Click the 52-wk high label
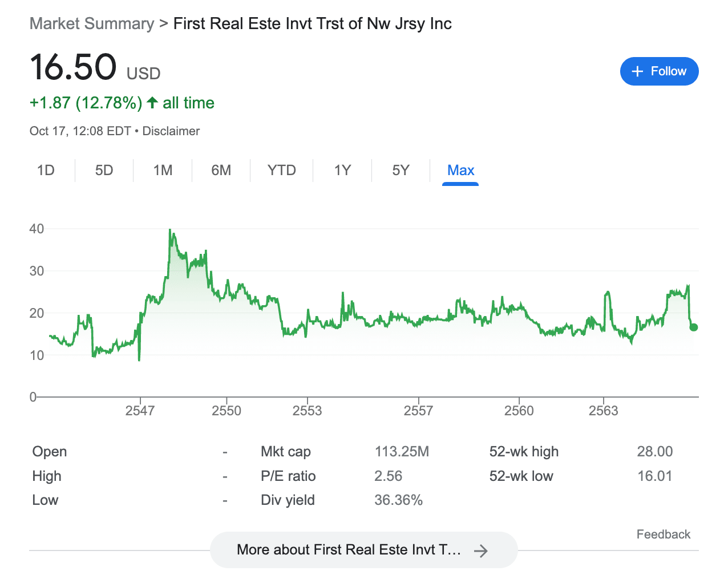728x583 pixels. pos(524,452)
